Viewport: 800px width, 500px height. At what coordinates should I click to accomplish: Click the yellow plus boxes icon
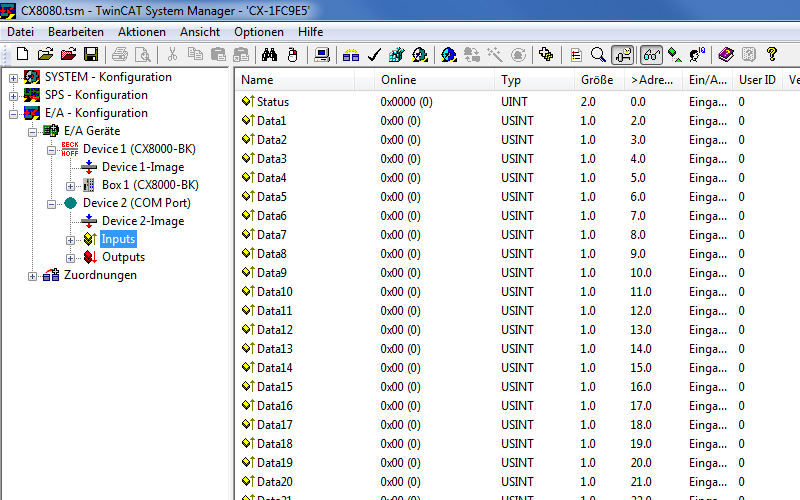tap(546, 54)
